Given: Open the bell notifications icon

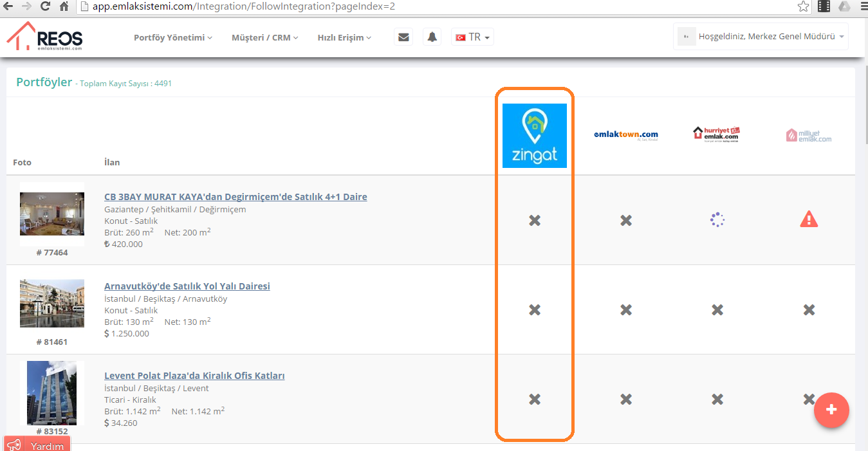Looking at the screenshot, I should click(432, 37).
